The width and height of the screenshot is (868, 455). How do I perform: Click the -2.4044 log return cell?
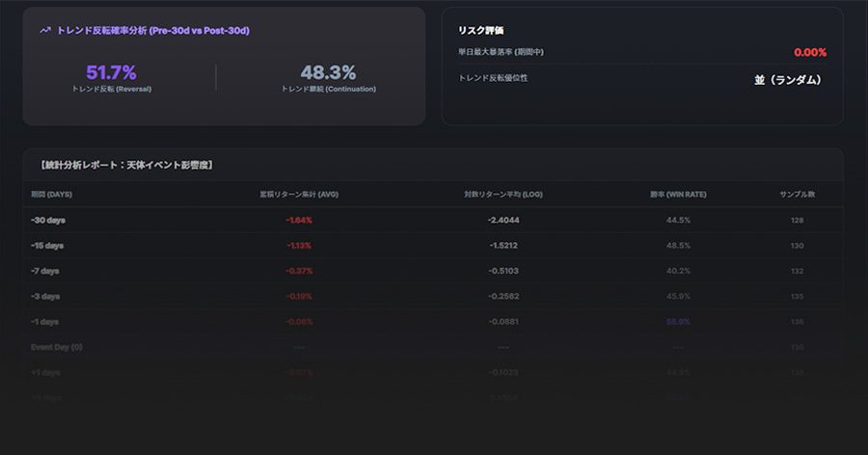pyautogui.click(x=503, y=221)
